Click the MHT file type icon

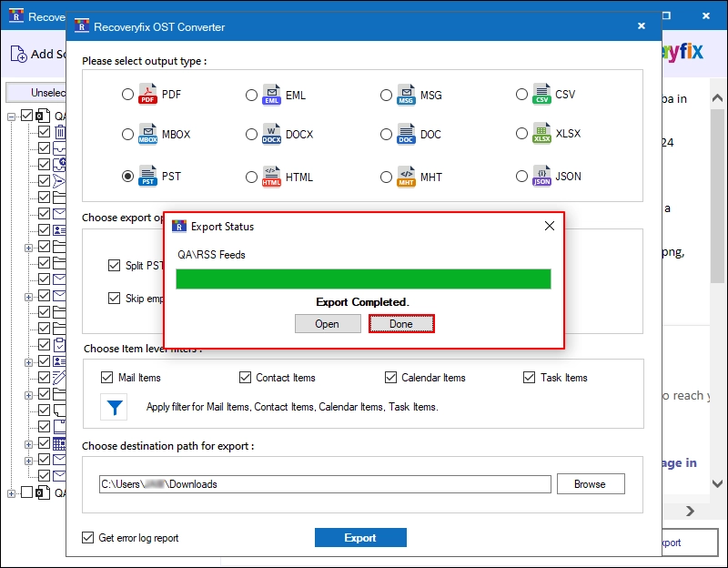[x=406, y=177]
